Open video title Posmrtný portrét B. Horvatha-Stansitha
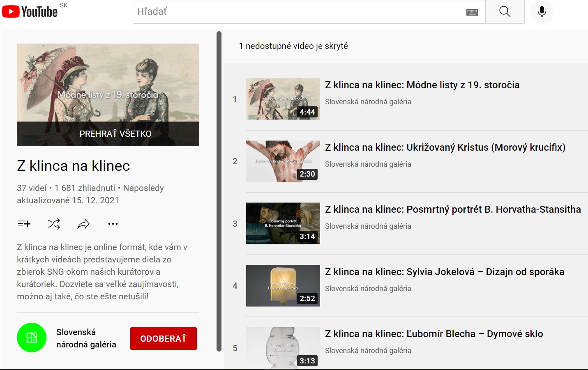Viewport: 588px width, 370px height. pos(453,209)
